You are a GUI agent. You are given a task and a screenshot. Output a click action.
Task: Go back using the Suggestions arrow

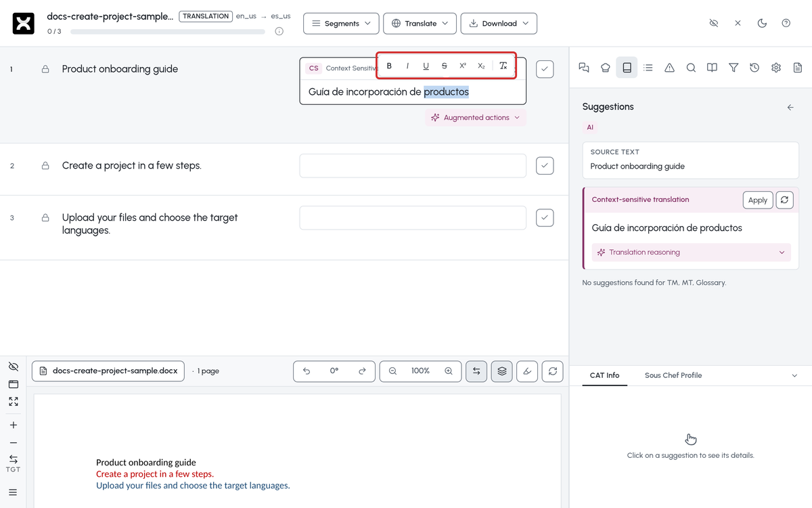[x=790, y=107]
